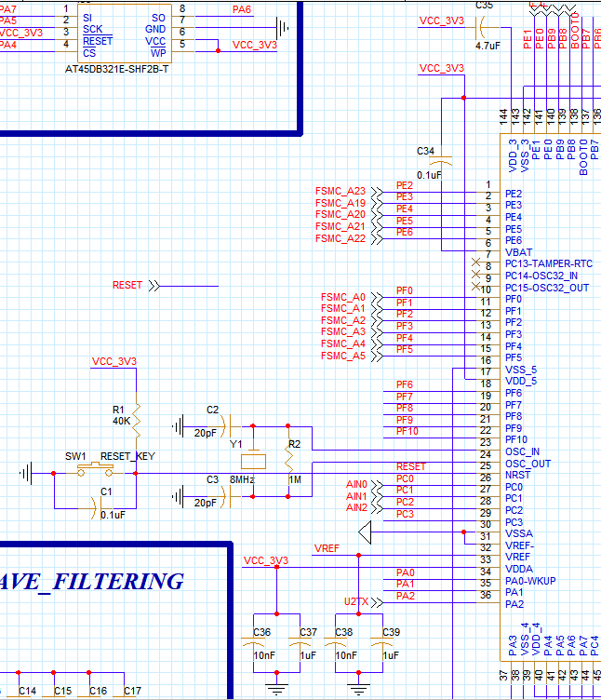Select capacitor C2 20pF symbol
The image size is (601, 700).
coord(226,426)
